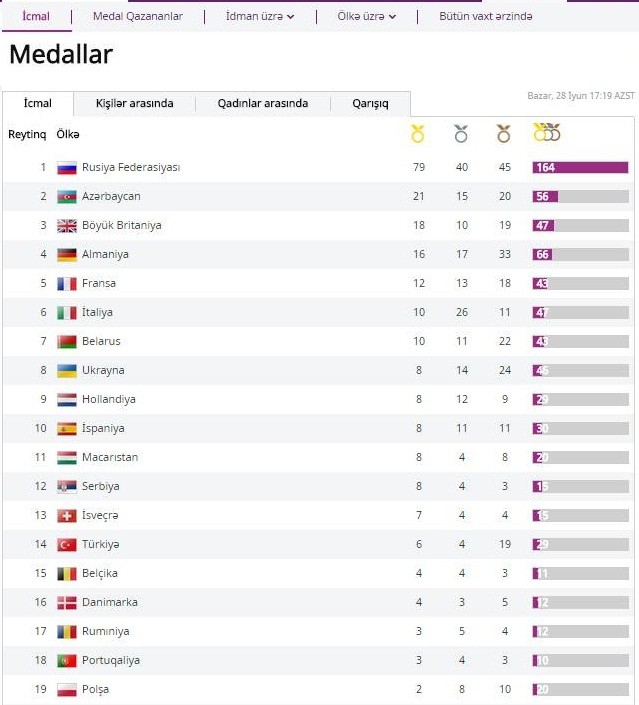
Task: Switch to the Qadınlar arasında tab
Action: coord(263,103)
